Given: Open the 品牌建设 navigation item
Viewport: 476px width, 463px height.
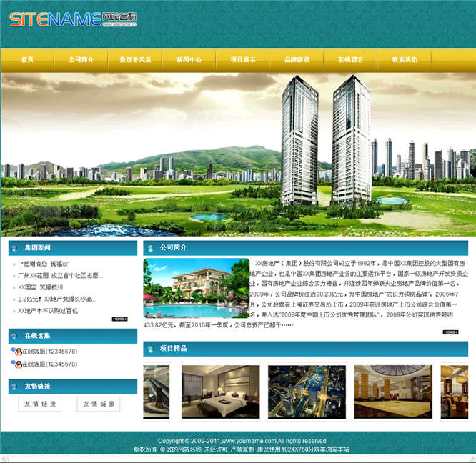Looking at the screenshot, I should (297, 60).
